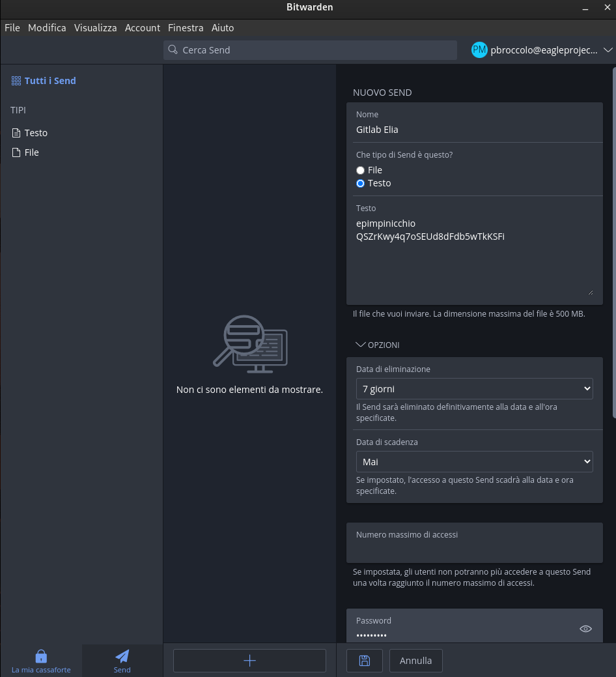Open the Finestra menu

[186, 28]
